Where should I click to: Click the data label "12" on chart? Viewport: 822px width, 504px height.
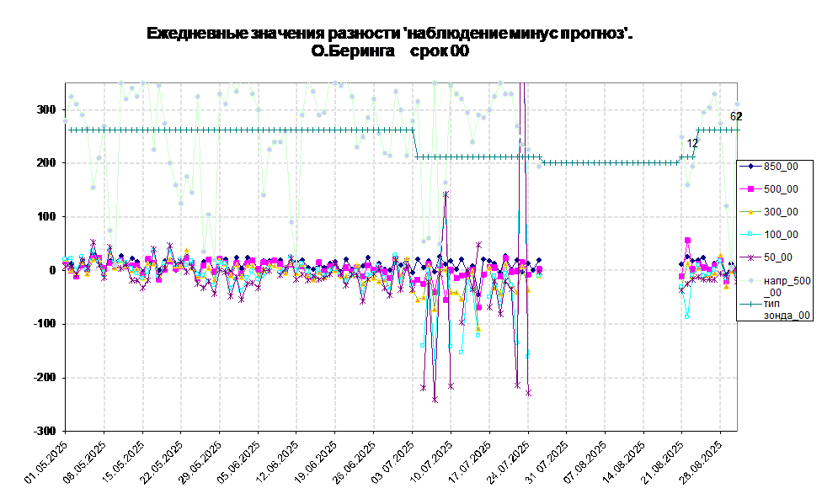click(x=692, y=144)
